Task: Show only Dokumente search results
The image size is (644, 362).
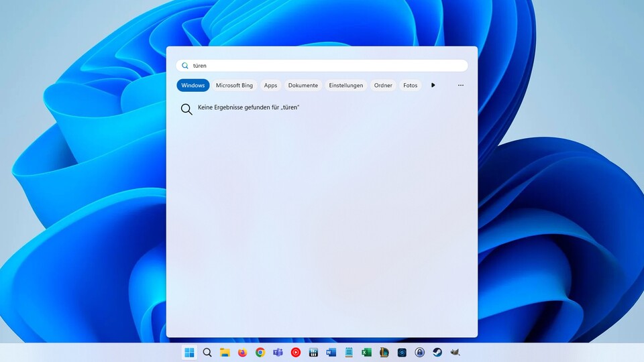Action: tap(303, 86)
